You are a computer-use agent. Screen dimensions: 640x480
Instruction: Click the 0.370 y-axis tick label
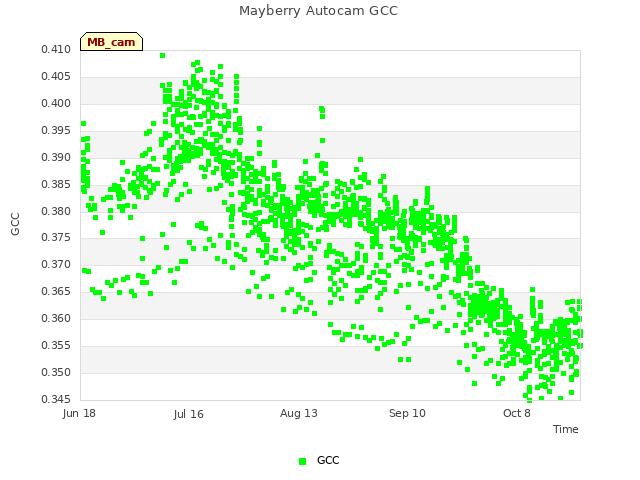pyautogui.click(x=56, y=264)
